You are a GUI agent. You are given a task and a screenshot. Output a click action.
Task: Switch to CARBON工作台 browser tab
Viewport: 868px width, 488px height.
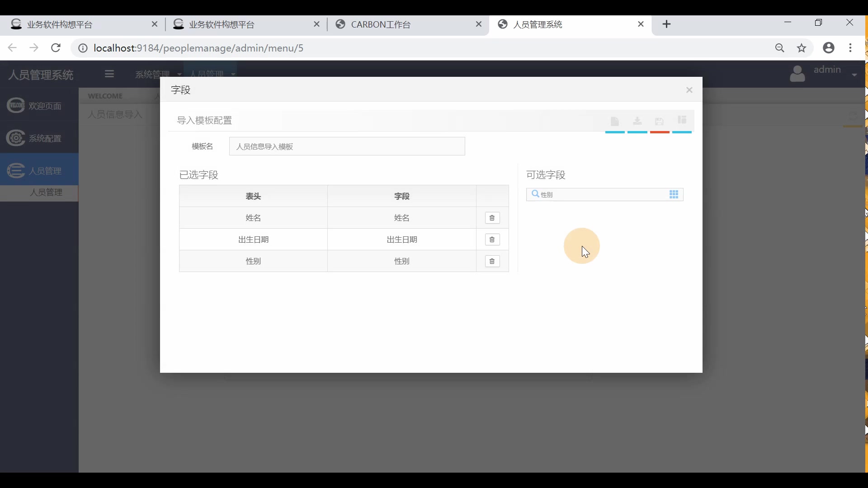click(x=407, y=24)
